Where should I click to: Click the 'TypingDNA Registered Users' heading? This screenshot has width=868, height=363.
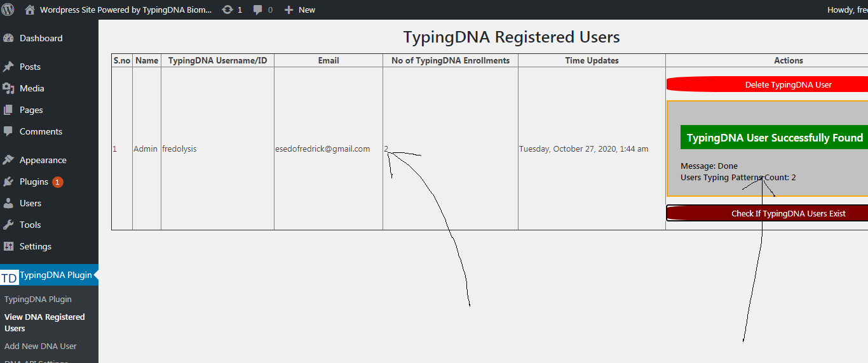coord(512,37)
